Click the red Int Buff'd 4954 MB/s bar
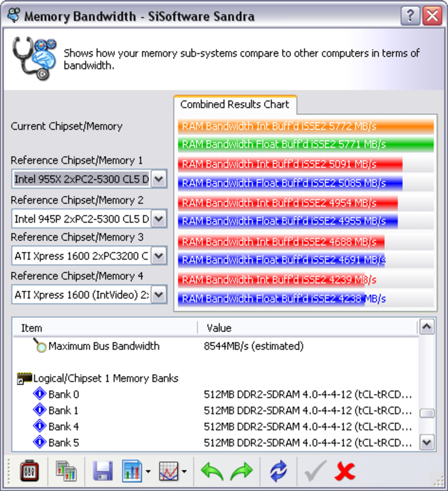Viewport: 448px width, 491px height. click(x=288, y=203)
